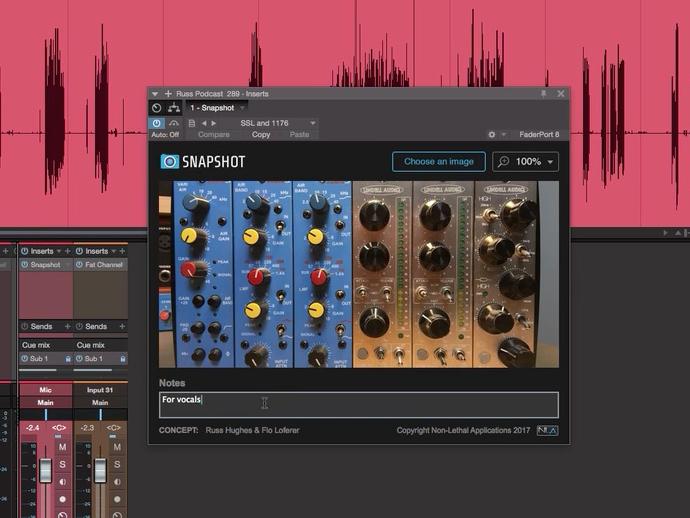Click the zoom magnifier icon
This screenshot has height=518, width=690.
[503, 161]
